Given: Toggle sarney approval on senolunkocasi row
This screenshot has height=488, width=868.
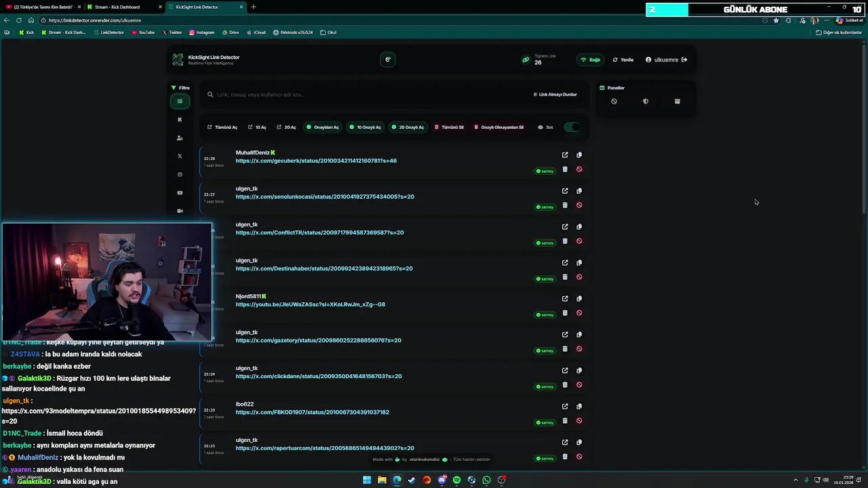Looking at the screenshot, I should 545,207.
